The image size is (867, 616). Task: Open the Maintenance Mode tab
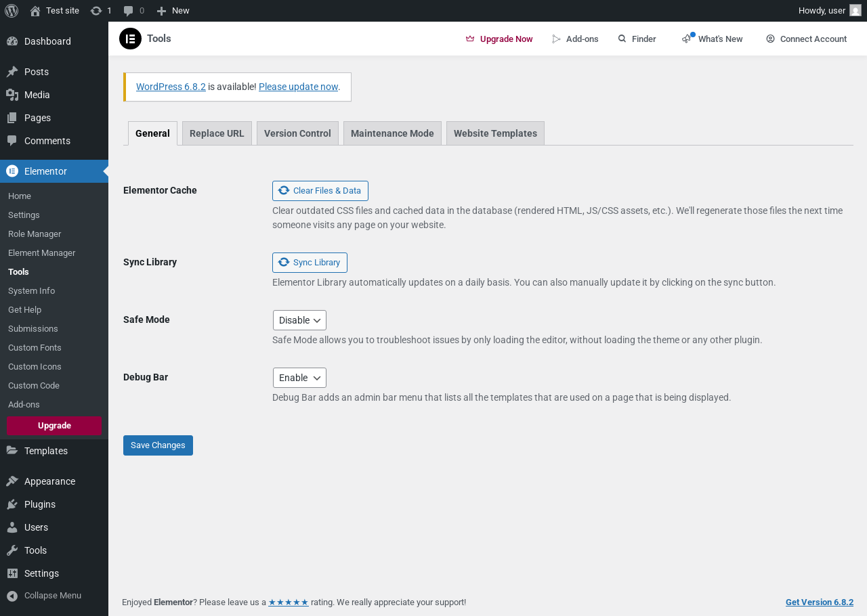392,133
